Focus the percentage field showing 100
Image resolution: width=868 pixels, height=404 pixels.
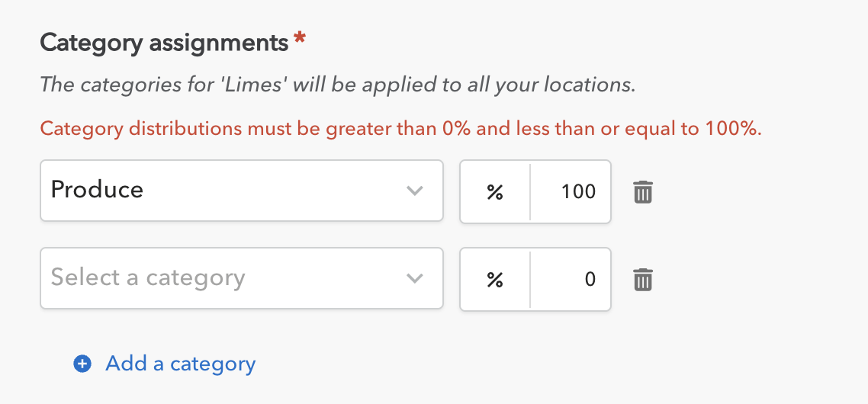tap(570, 191)
